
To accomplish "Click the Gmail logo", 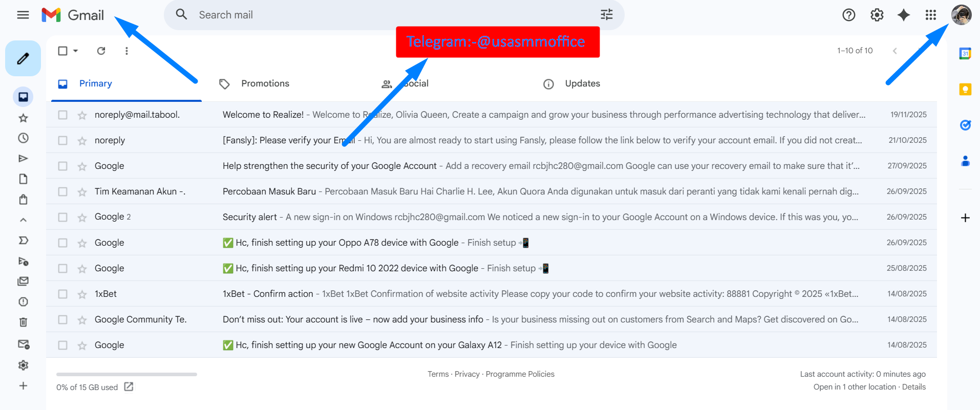I will (x=73, y=15).
